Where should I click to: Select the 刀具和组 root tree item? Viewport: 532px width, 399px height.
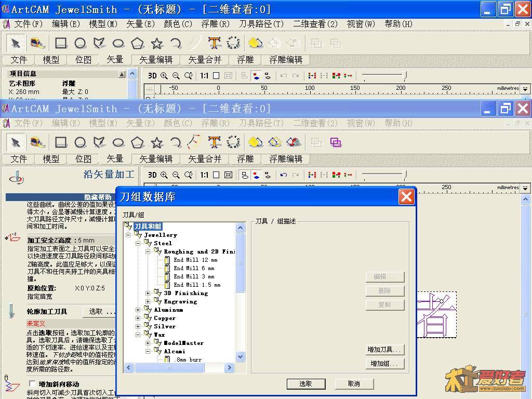point(148,227)
